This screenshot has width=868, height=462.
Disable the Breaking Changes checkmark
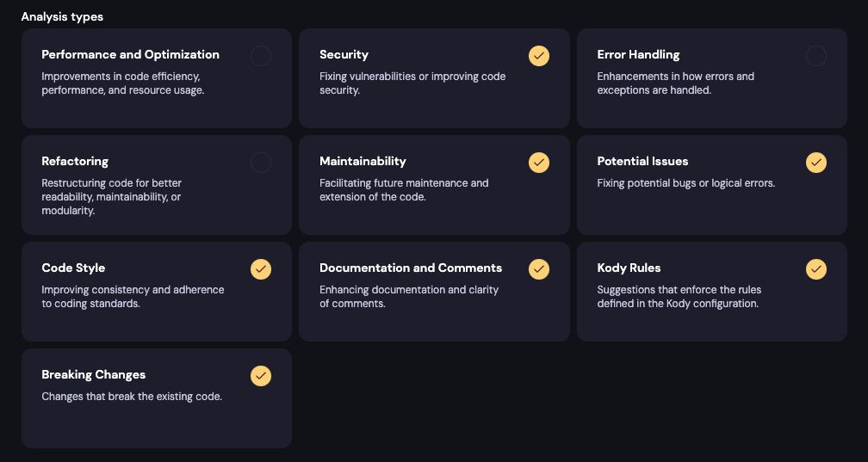(x=261, y=376)
